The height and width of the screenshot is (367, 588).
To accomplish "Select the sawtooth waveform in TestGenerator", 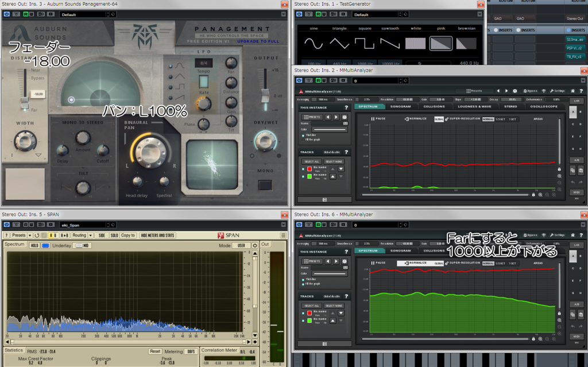I will (390, 43).
